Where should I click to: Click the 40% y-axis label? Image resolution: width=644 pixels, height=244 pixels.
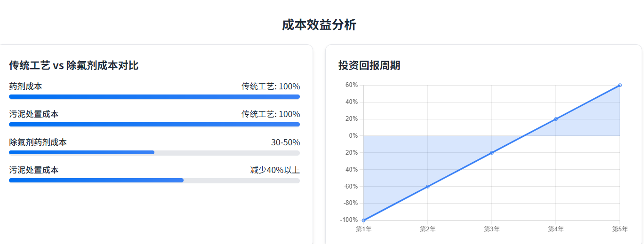352,102
